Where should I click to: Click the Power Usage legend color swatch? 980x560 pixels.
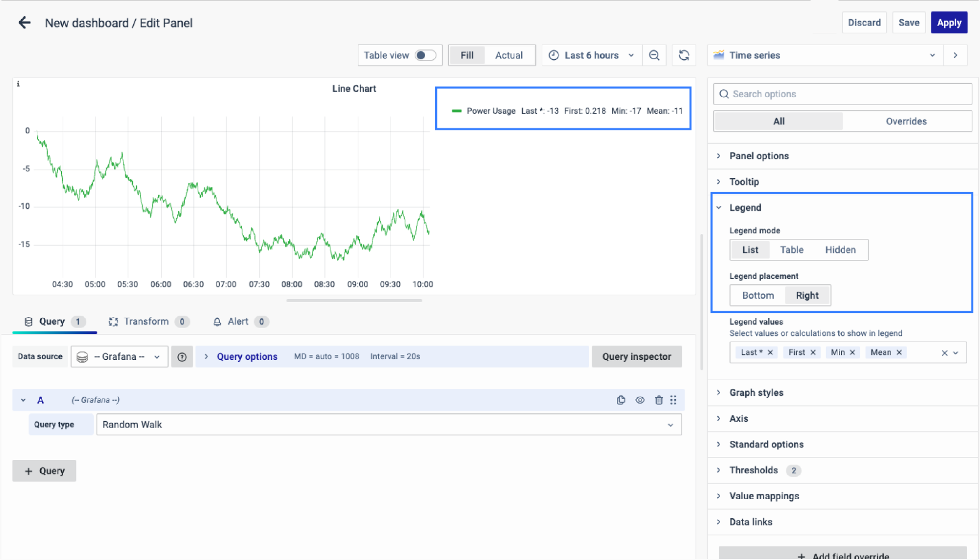click(x=456, y=111)
